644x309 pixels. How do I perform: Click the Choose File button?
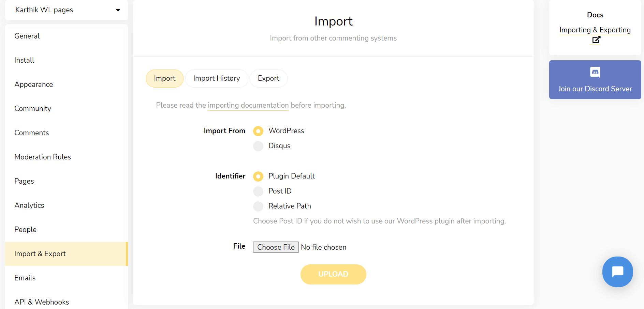[276, 247]
